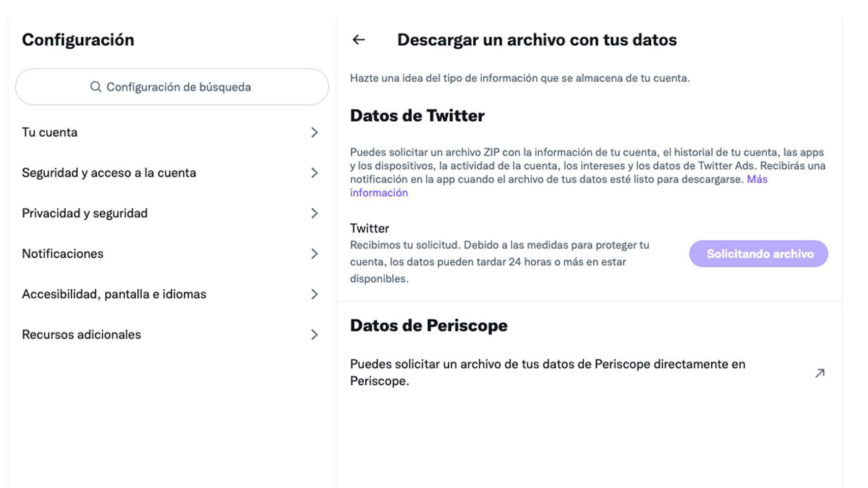Viewport: 868px width, 488px height.
Task: Click the 'Hazte una idea del tipo' description
Action: [520, 78]
